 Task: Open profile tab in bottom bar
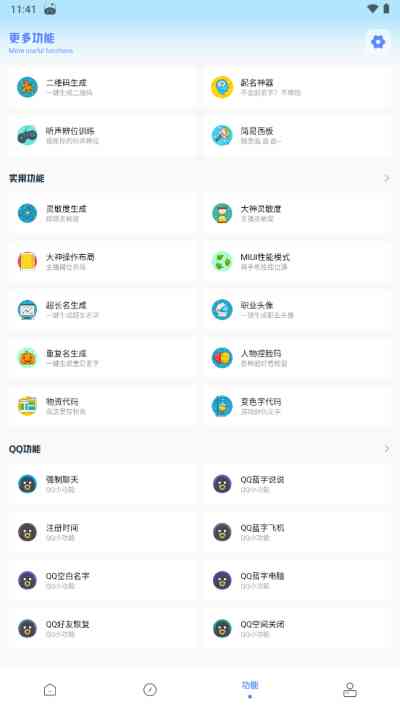(350, 690)
